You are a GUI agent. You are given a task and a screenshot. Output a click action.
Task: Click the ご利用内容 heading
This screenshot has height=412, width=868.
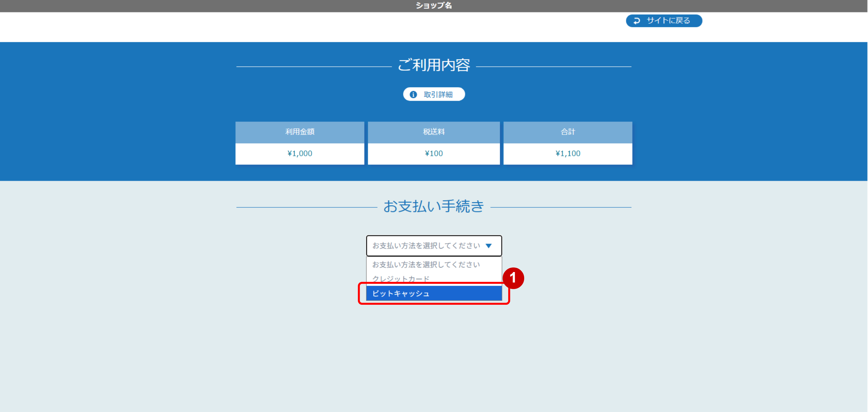pos(434,65)
